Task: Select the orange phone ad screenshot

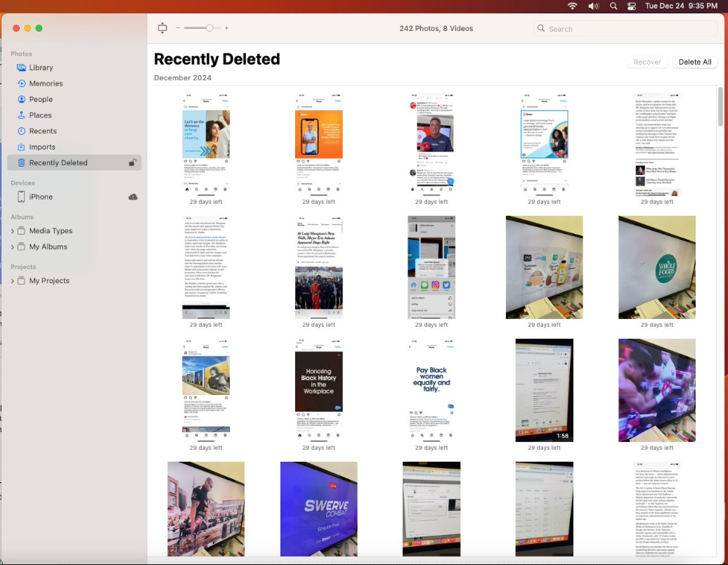Action: 318,144
